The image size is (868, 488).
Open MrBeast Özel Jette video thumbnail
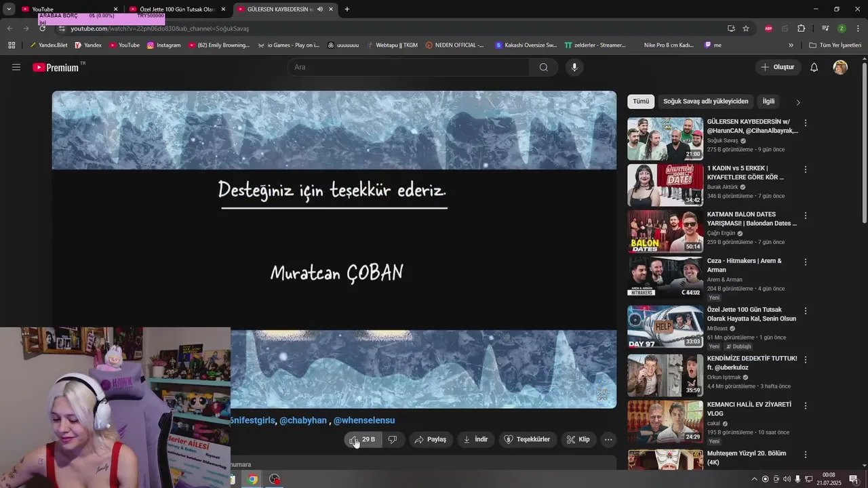tap(665, 326)
